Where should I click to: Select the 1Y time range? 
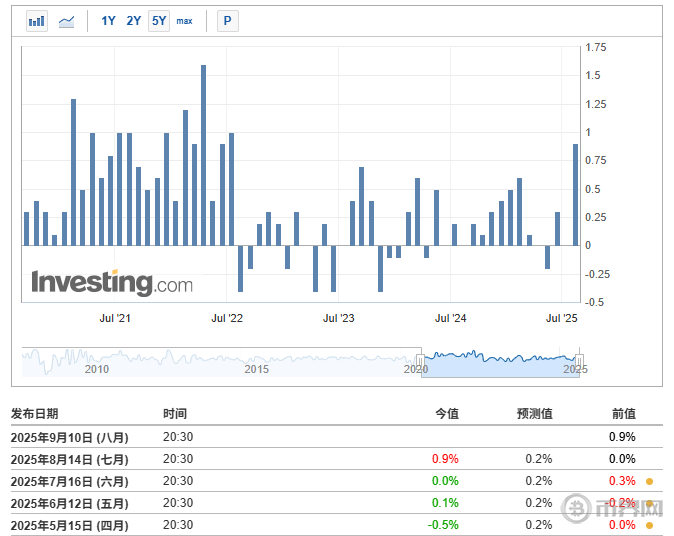pos(108,21)
